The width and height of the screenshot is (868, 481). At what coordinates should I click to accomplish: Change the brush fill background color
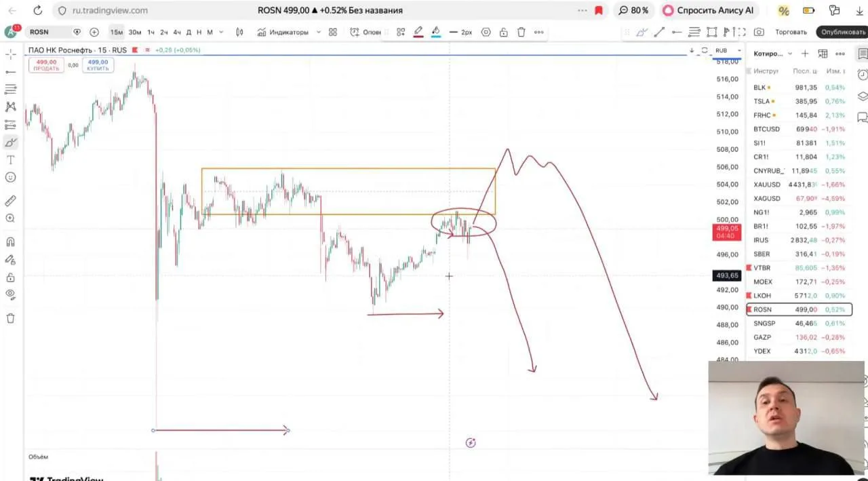[x=436, y=32]
